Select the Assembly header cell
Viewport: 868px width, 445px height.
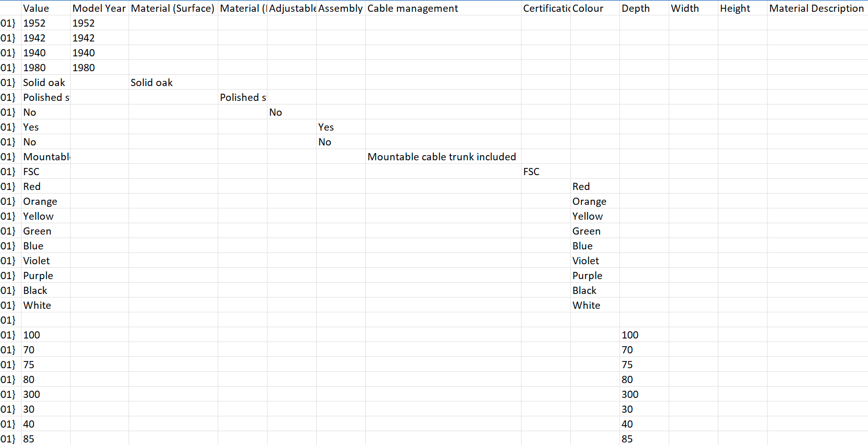tap(341, 8)
